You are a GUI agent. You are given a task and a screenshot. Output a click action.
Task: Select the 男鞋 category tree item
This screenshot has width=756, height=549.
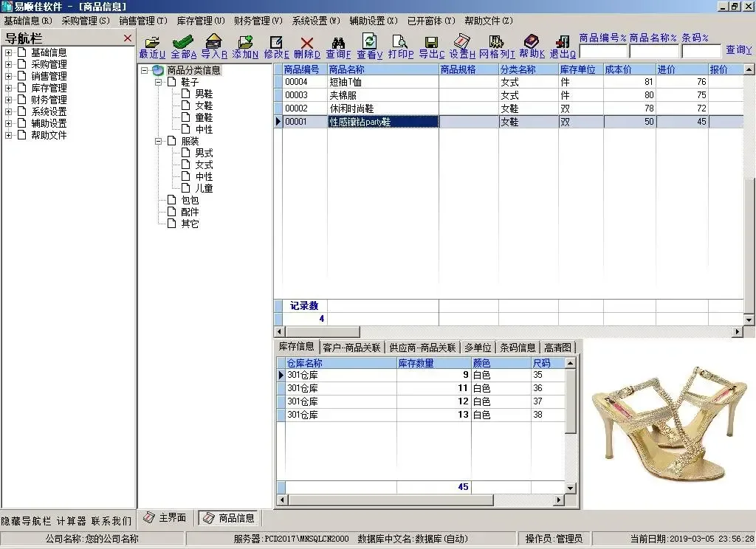[204, 94]
